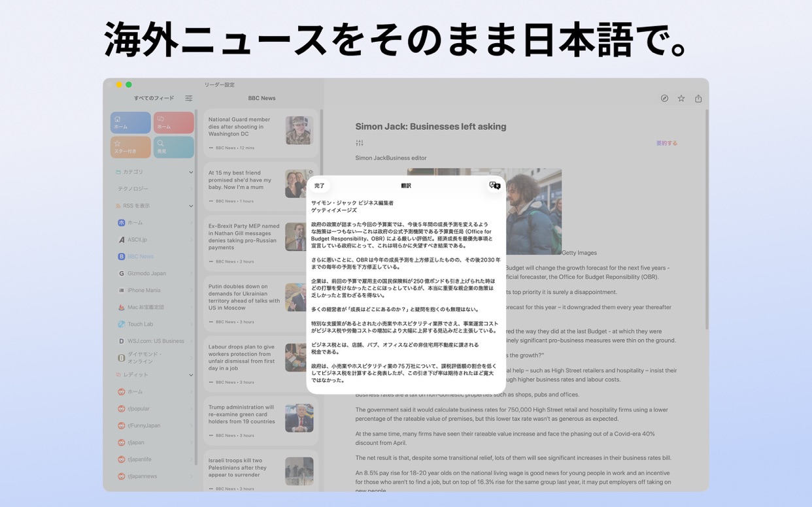Screen dimensions: 812x507
Task: Open the article in browser via compass icon
Action: click(x=664, y=97)
